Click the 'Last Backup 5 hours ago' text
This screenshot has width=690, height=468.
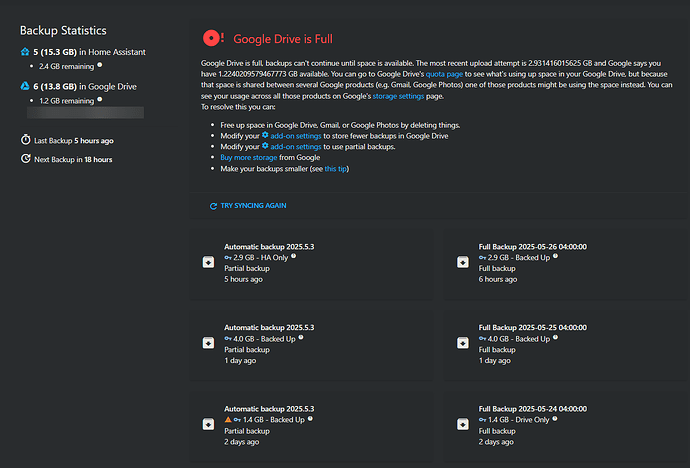[74, 141]
